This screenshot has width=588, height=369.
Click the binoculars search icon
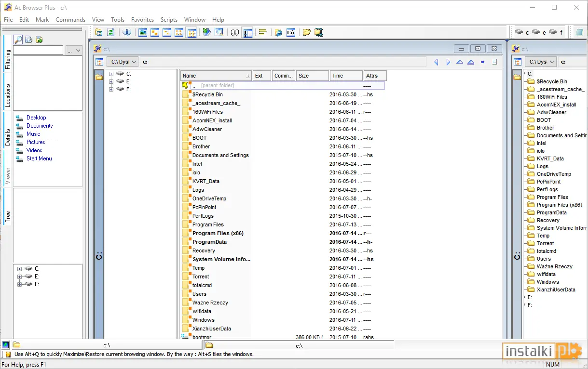coord(235,32)
